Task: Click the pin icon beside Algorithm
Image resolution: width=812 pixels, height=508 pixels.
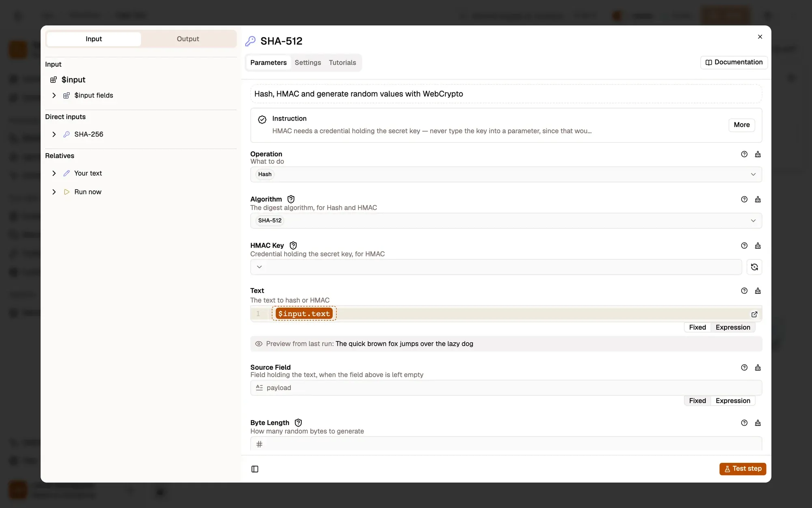Action: [x=758, y=199]
